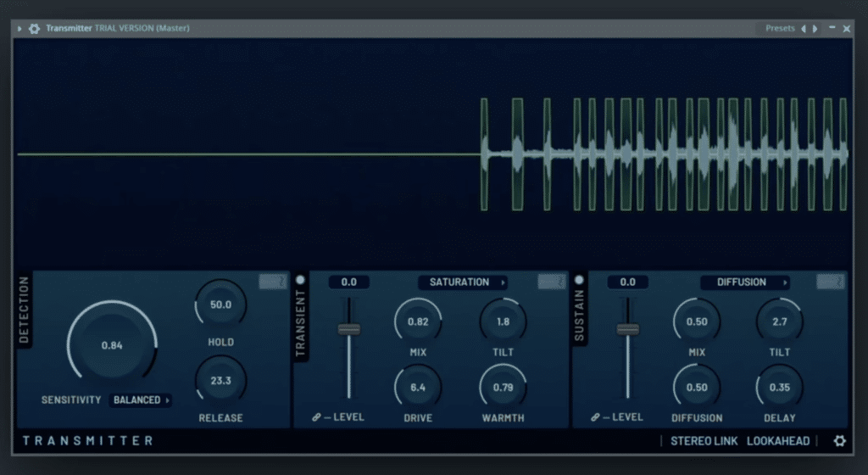Click the grey button in the Detection panel corner
Image resolution: width=868 pixels, height=475 pixels.
273,282
